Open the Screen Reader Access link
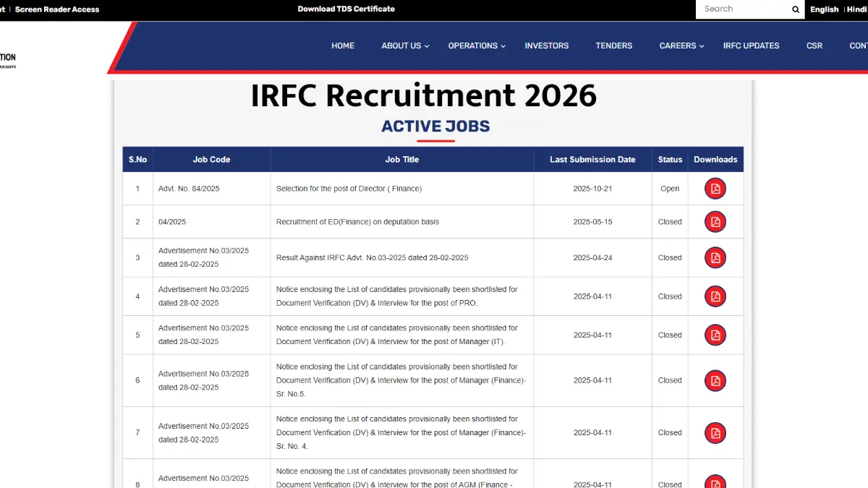The width and height of the screenshot is (868, 488). (58, 9)
